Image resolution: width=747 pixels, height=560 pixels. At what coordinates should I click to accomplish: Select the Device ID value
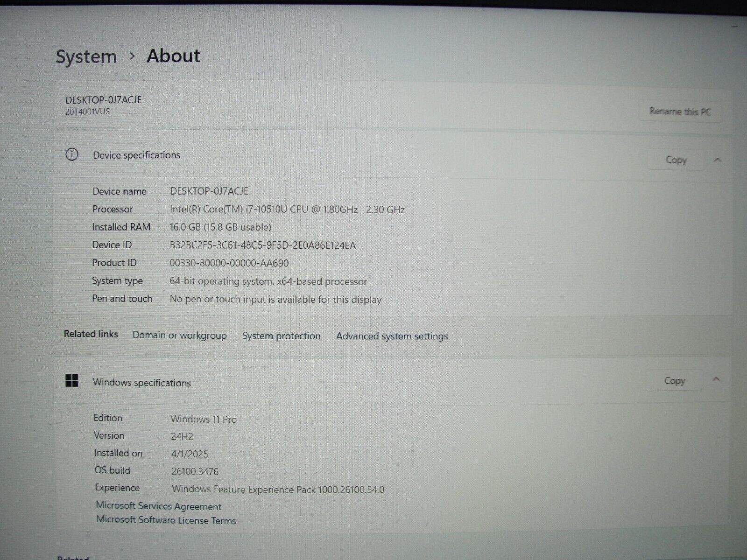263,245
